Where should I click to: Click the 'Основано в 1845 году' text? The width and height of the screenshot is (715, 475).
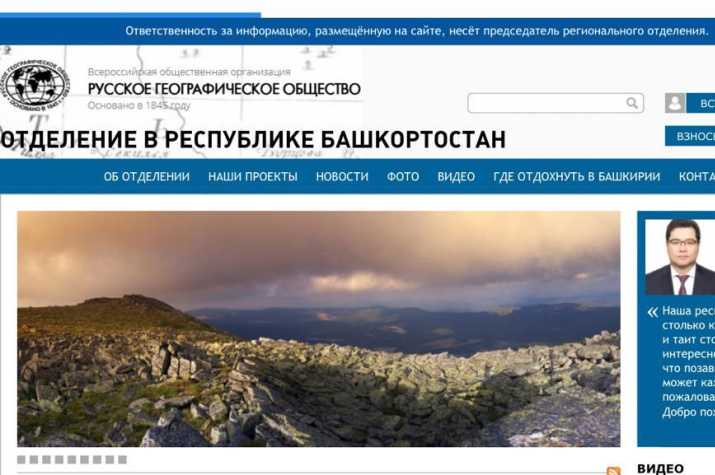click(139, 106)
